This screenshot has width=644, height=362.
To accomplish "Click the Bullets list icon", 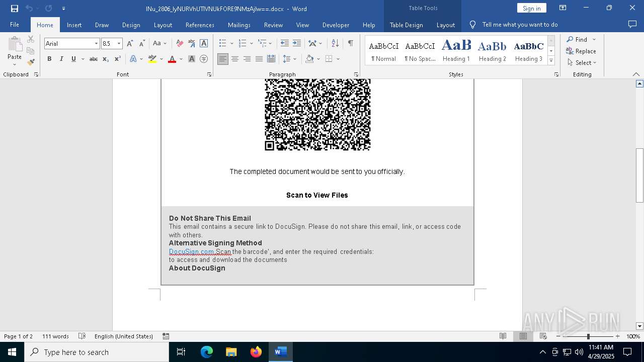I will [x=223, y=44].
